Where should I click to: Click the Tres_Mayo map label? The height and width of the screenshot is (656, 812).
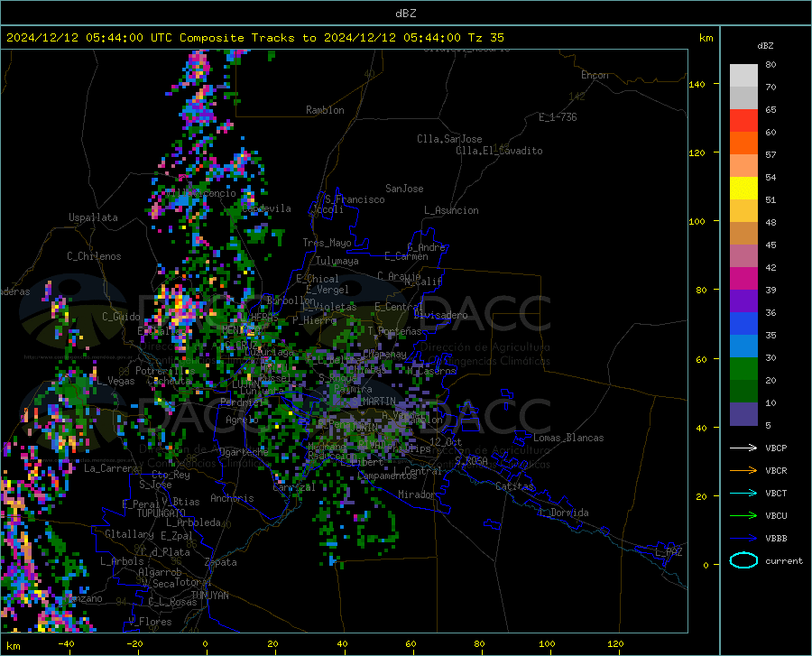tap(327, 243)
